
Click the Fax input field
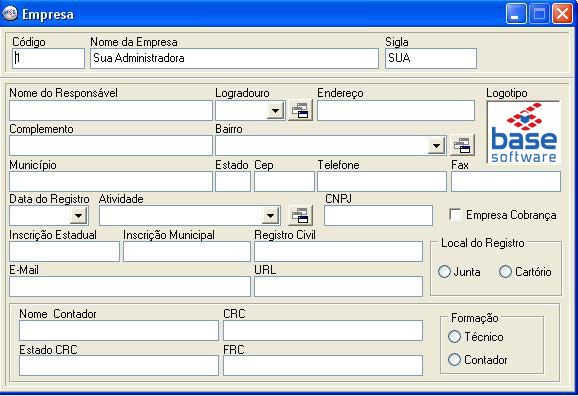tap(506, 181)
